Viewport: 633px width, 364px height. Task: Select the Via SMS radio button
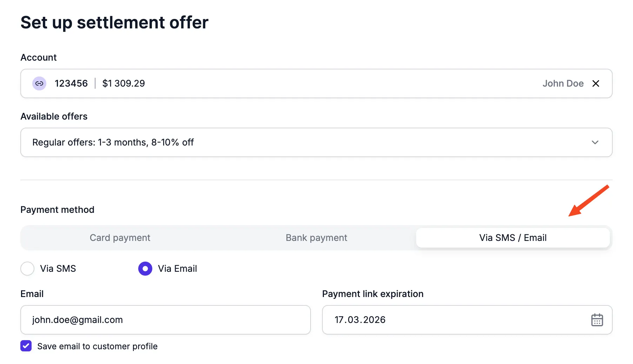pyautogui.click(x=27, y=269)
